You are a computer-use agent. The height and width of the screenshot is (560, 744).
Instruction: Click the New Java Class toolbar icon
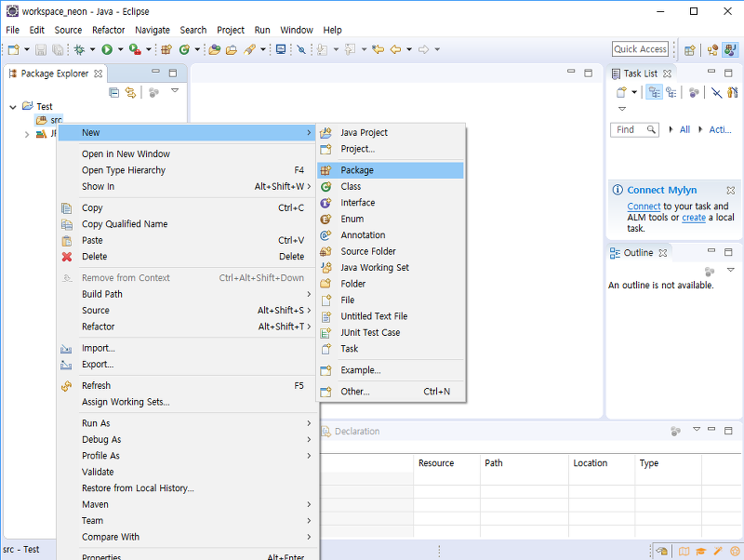pos(184,49)
